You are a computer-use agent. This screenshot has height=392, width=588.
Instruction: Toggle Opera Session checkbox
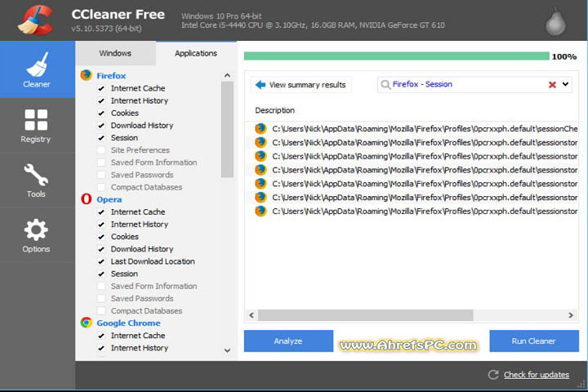[101, 274]
